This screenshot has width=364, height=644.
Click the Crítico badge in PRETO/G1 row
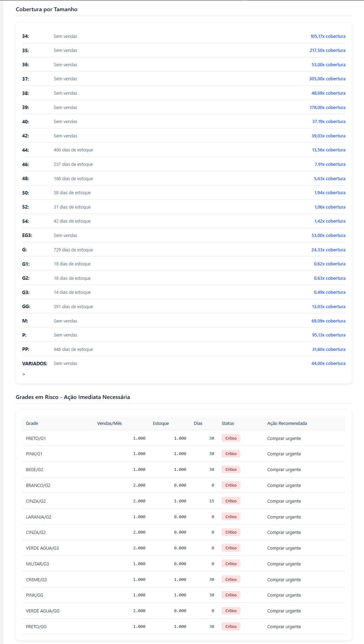[x=231, y=438]
